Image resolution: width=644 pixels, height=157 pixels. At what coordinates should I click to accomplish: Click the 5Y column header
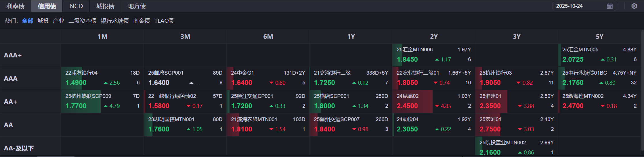(599, 36)
